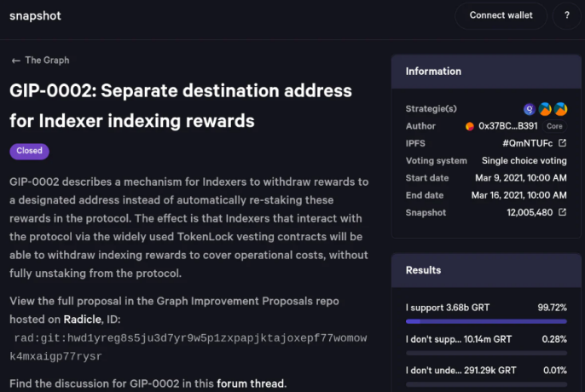Open the Radicle link
This screenshot has height=392, width=585.
(x=82, y=320)
